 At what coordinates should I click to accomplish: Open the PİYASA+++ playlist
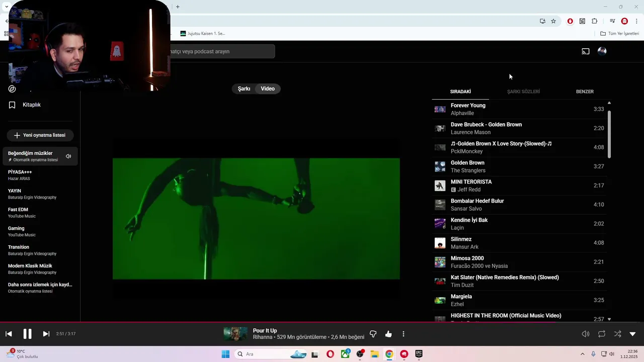click(x=40, y=175)
